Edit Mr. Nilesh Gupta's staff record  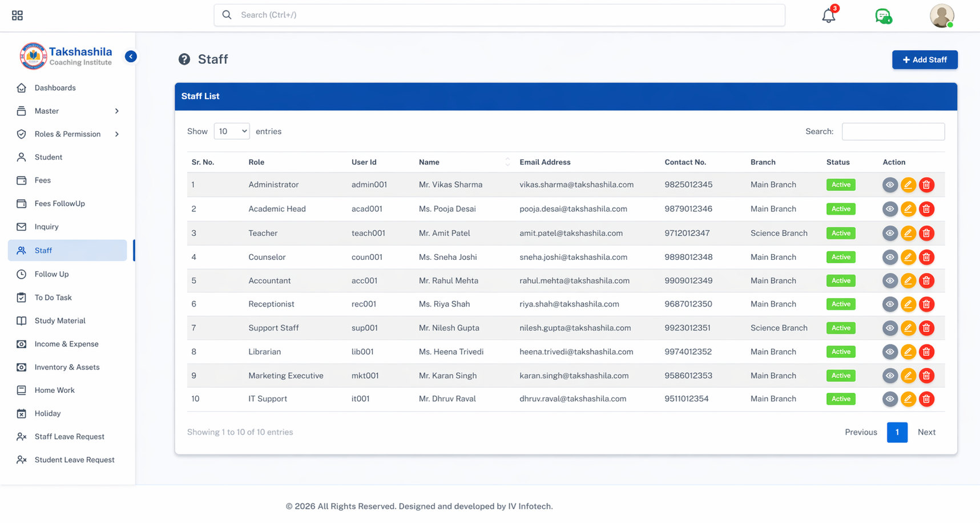coord(908,328)
